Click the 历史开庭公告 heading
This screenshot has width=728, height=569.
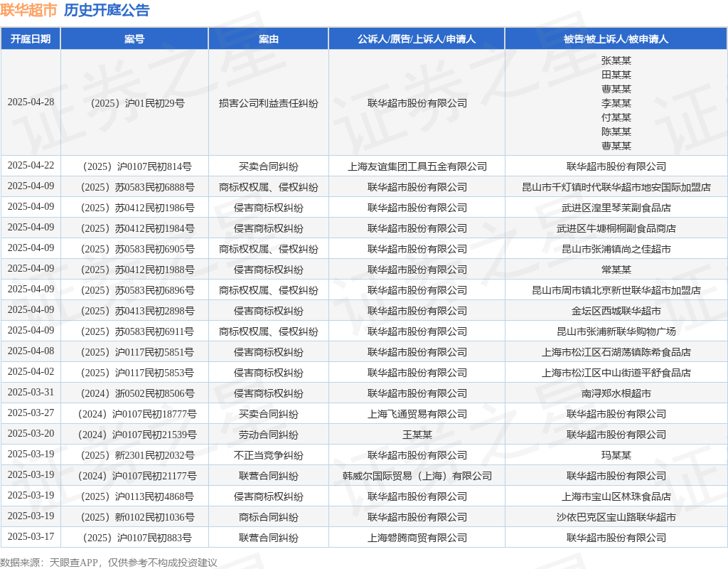point(107,10)
